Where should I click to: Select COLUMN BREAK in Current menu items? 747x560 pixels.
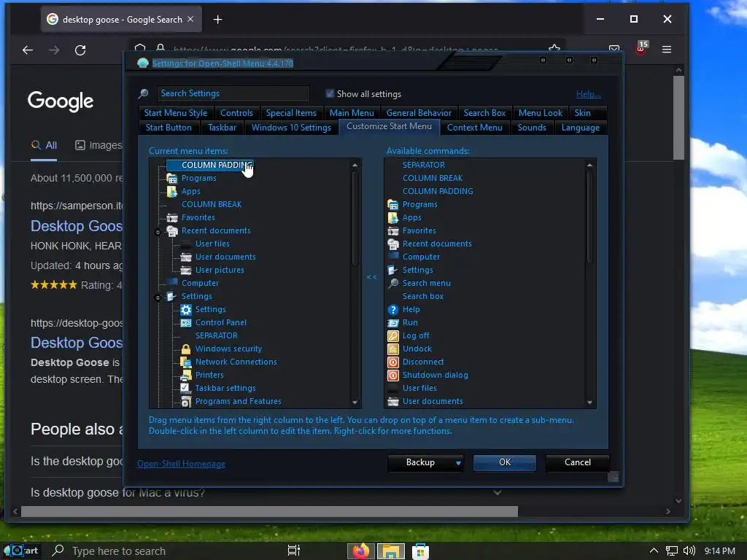click(212, 204)
